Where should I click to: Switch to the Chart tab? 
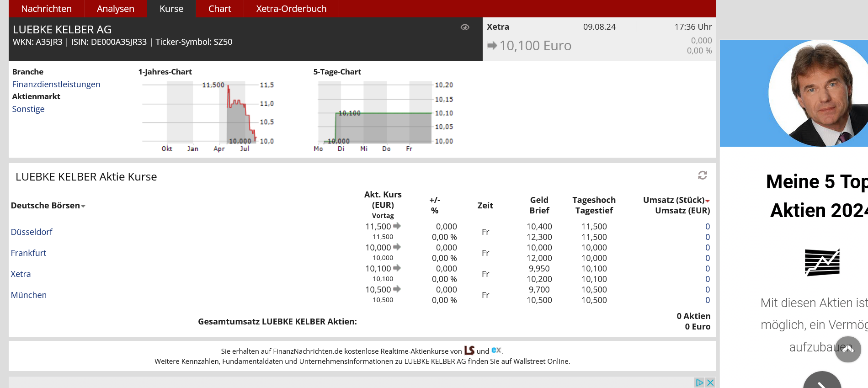(219, 9)
